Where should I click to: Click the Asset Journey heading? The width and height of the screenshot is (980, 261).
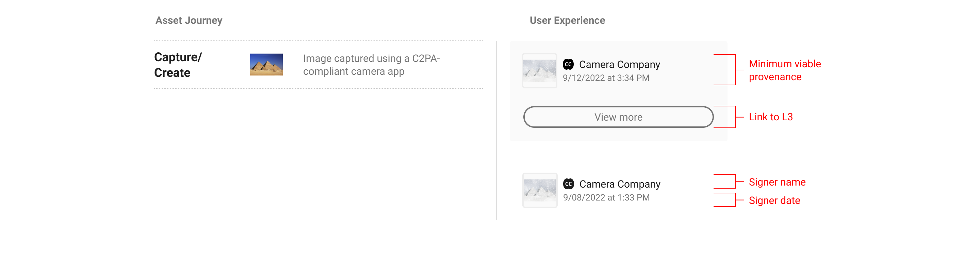(x=189, y=20)
